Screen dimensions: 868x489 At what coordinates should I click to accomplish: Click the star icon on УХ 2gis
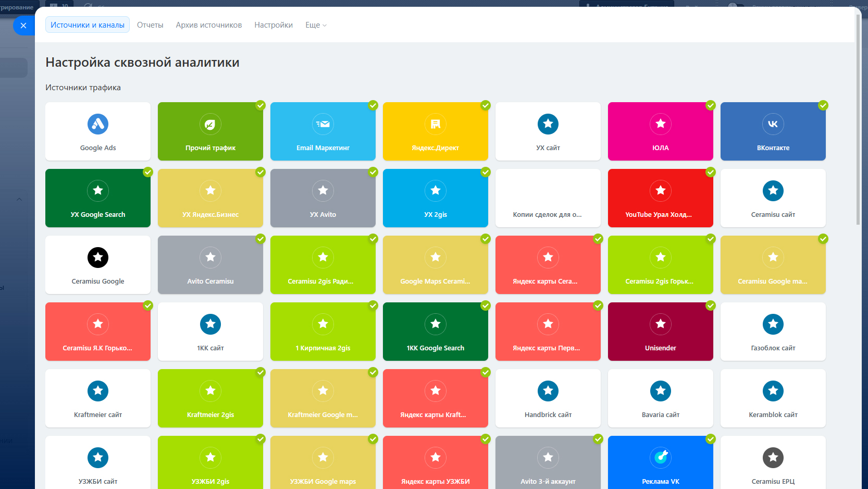pyautogui.click(x=436, y=191)
